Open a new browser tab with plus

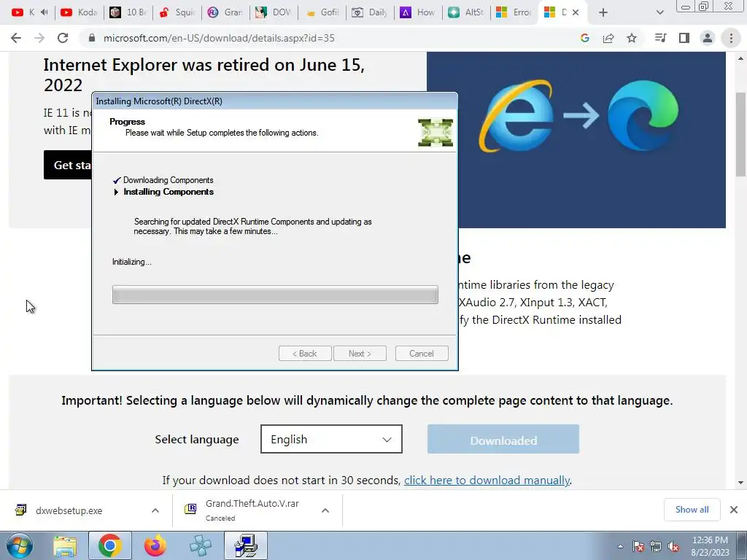click(603, 12)
